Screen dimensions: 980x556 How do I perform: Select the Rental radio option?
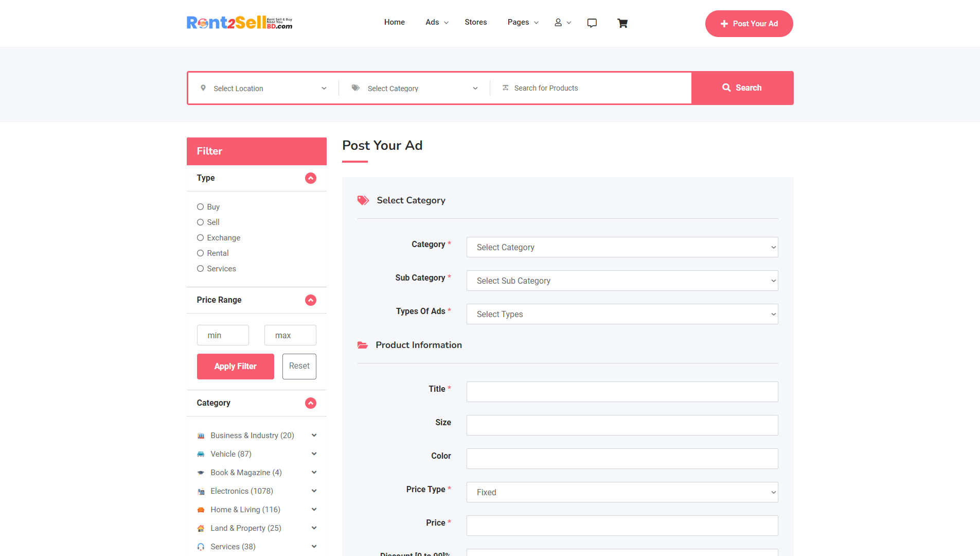(201, 253)
